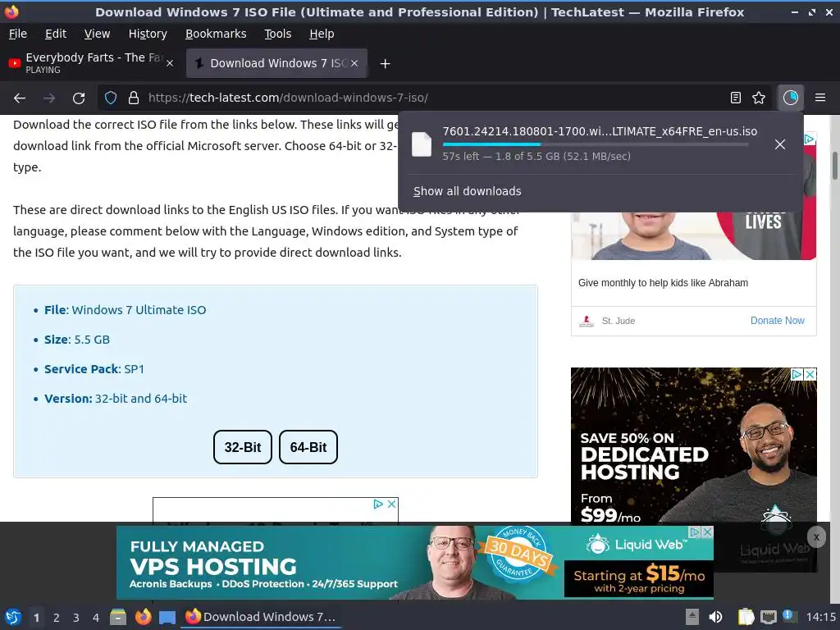Click Show all downloads

467,191
